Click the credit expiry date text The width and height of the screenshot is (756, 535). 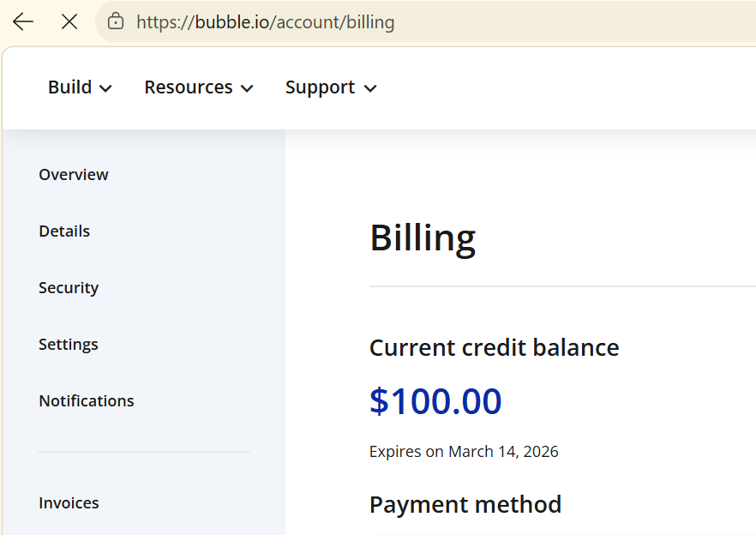[x=464, y=452]
